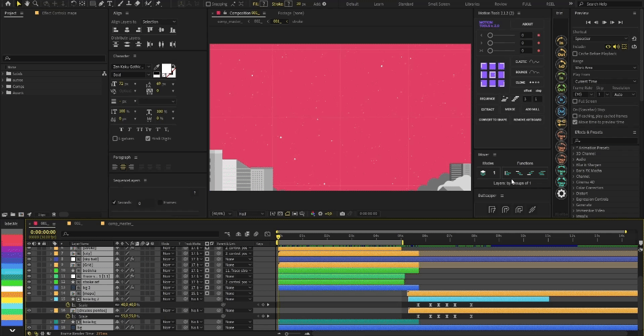Select the Rectangle shape tool
The width and height of the screenshot is (644, 336).
[93, 4]
